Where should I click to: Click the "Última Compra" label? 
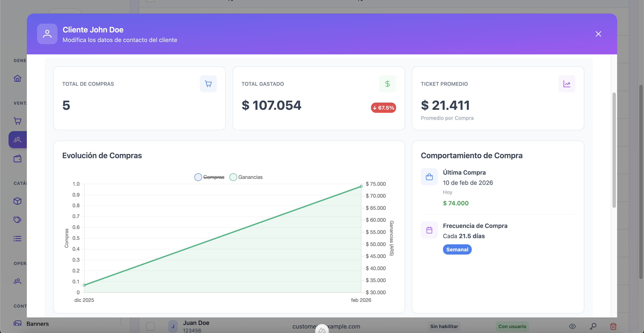point(464,172)
